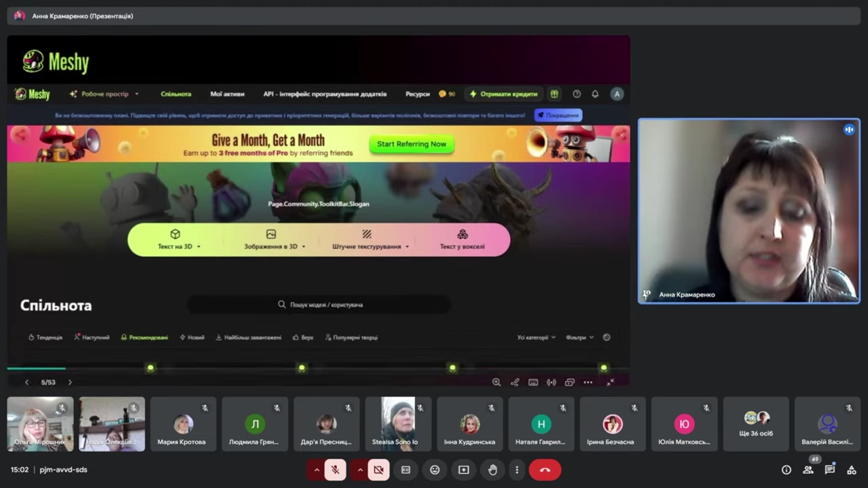Image resolution: width=868 pixels, height=488 pixels.
Task: Open the API menu item in Meshy
Action: [325, 94]
